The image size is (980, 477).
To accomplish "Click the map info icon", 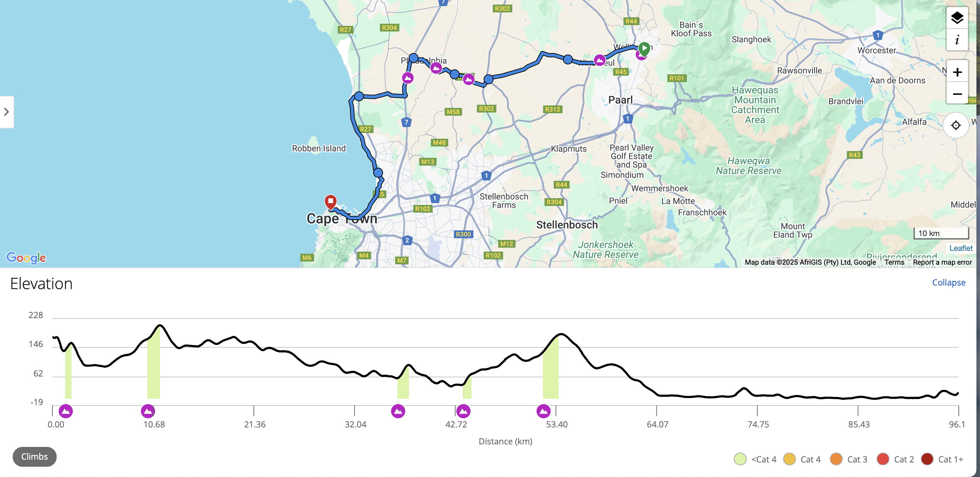I will coord(956,40).
